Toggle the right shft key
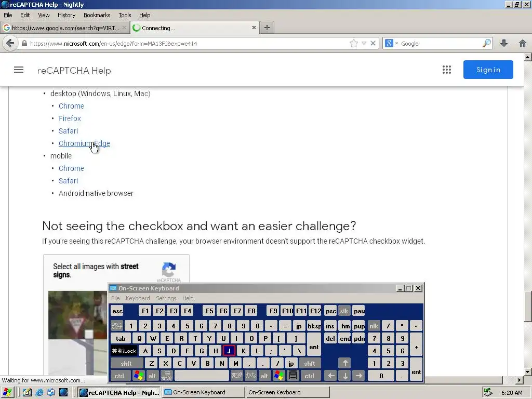Image resolution: width=532 pixels, height=399 pixels. (x=310, y=363)
